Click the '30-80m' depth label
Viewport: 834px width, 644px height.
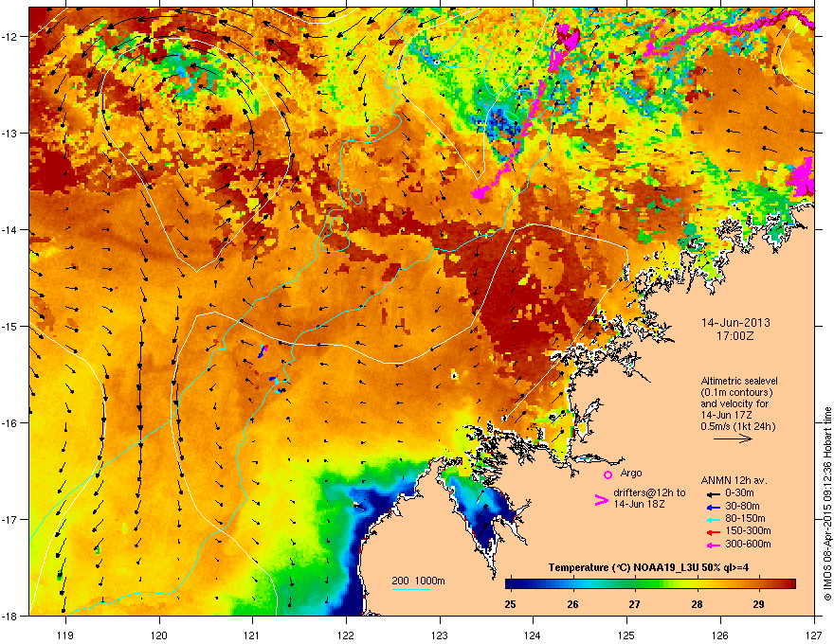(x=742, y=506)
